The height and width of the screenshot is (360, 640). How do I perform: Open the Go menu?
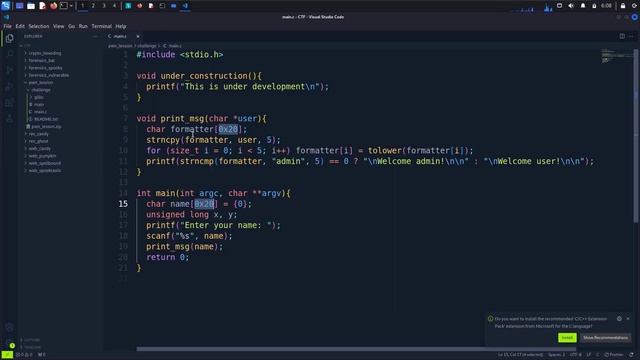point(71,26)
